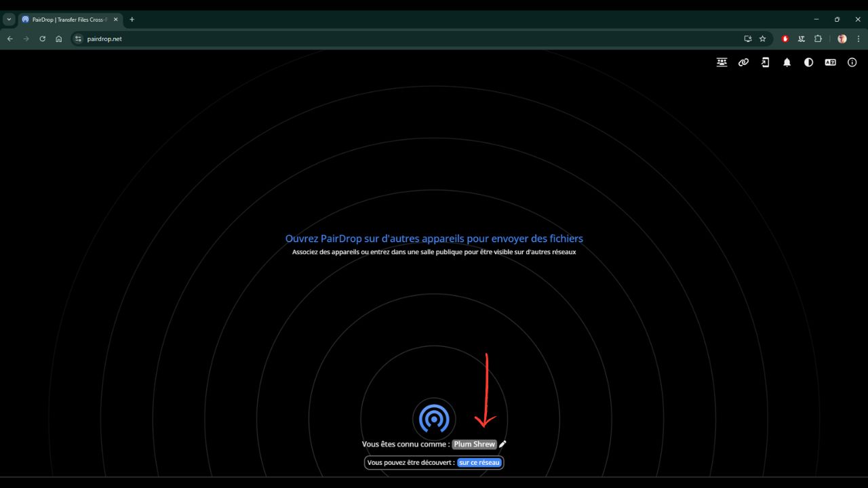868x488 pixels.
Task: Open a new browser tab
Action: pyautogui.click(x=132, y=20)
